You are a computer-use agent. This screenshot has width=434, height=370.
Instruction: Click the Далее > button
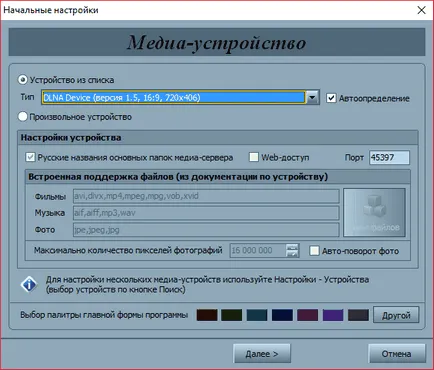coord(262,354)
